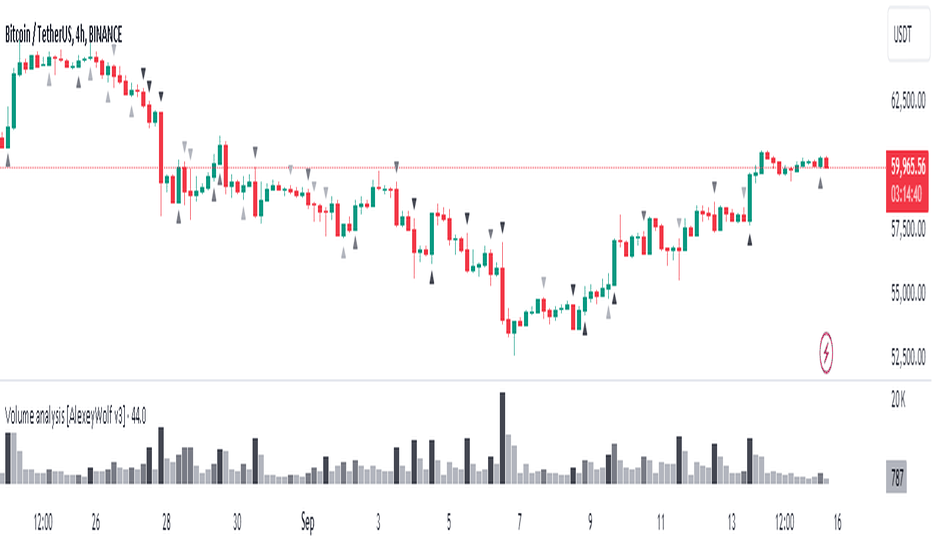
Task: Click the red lightning bolt icon
Action: click(826, 353)
